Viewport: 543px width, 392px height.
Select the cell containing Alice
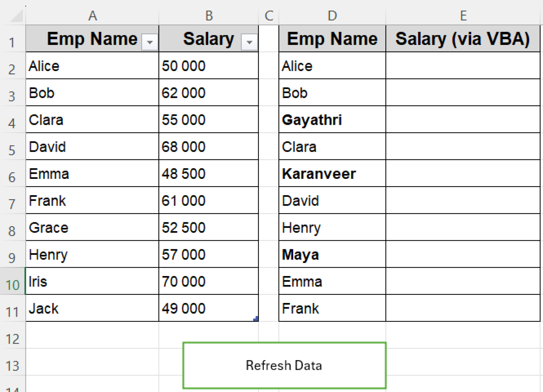pos(92,66)
